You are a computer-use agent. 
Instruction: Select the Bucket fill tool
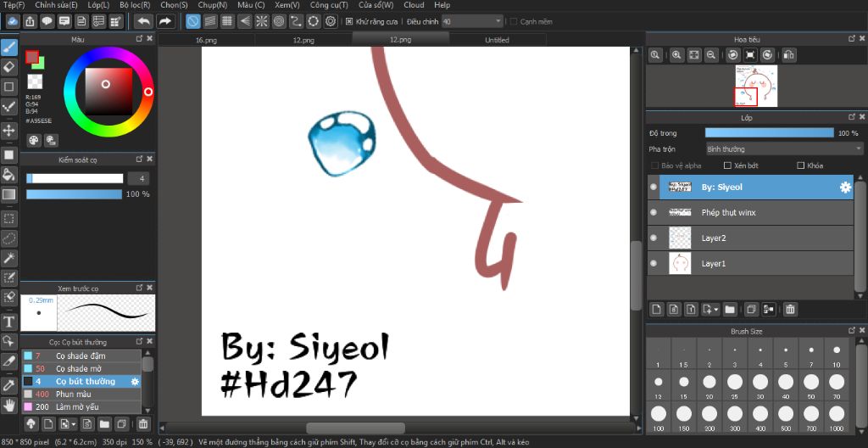8,175
